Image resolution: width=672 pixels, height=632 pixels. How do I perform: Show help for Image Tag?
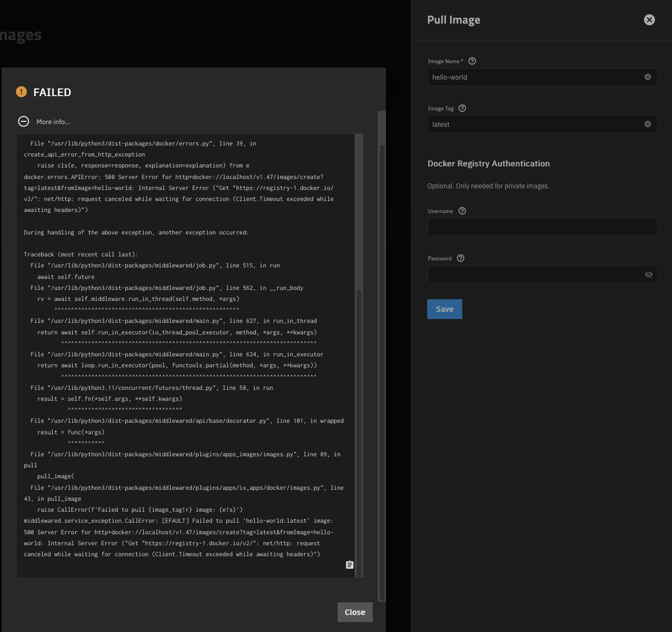(462, 108)
